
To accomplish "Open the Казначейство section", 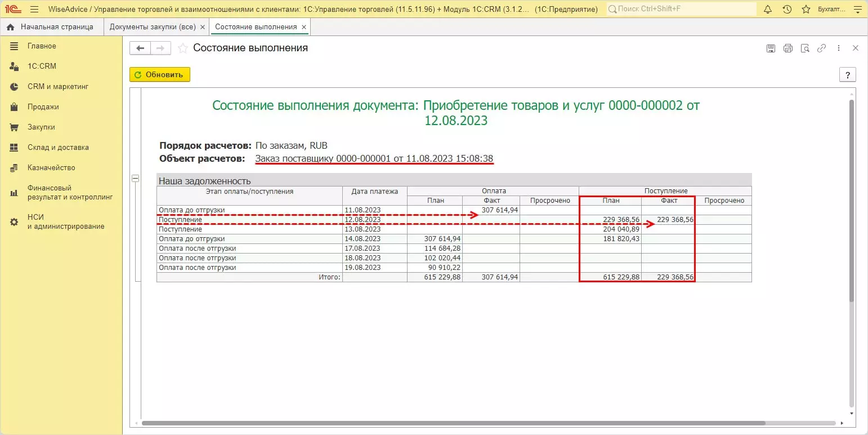I will click(x=61, y=168).
